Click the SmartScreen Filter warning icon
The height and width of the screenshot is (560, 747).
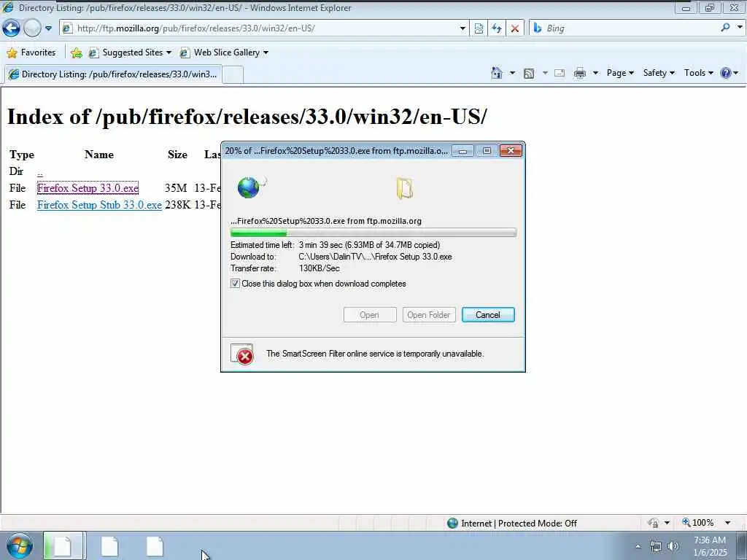[242, 354]
